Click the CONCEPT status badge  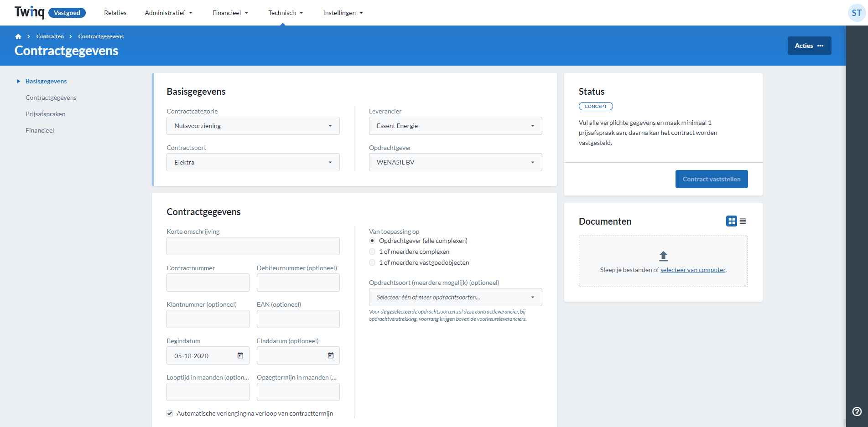pos(596,106)
